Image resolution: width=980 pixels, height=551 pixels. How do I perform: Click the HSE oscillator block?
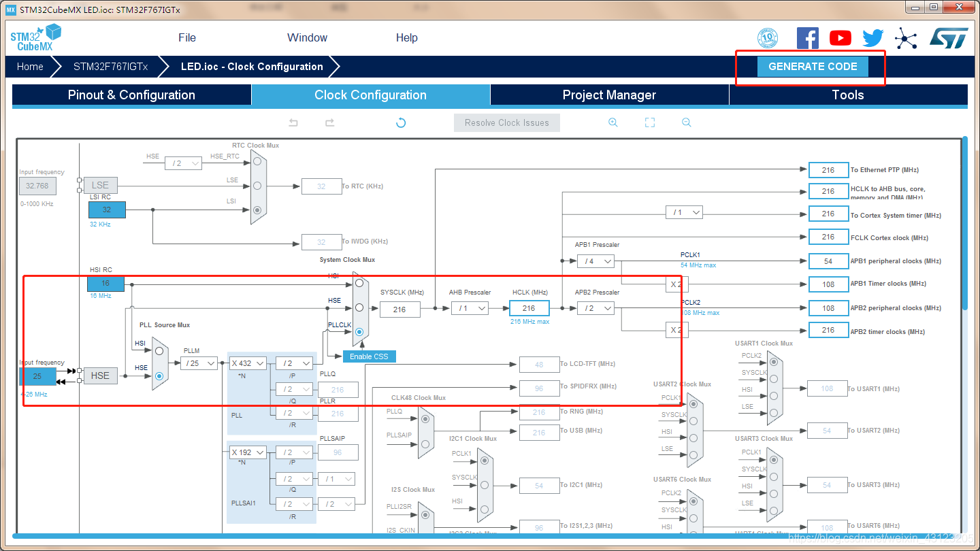[x=100, y=375]
